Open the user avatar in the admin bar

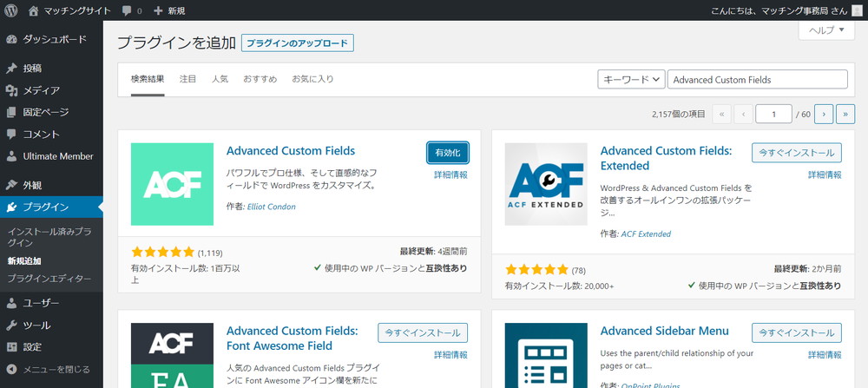tap(857, 10)
